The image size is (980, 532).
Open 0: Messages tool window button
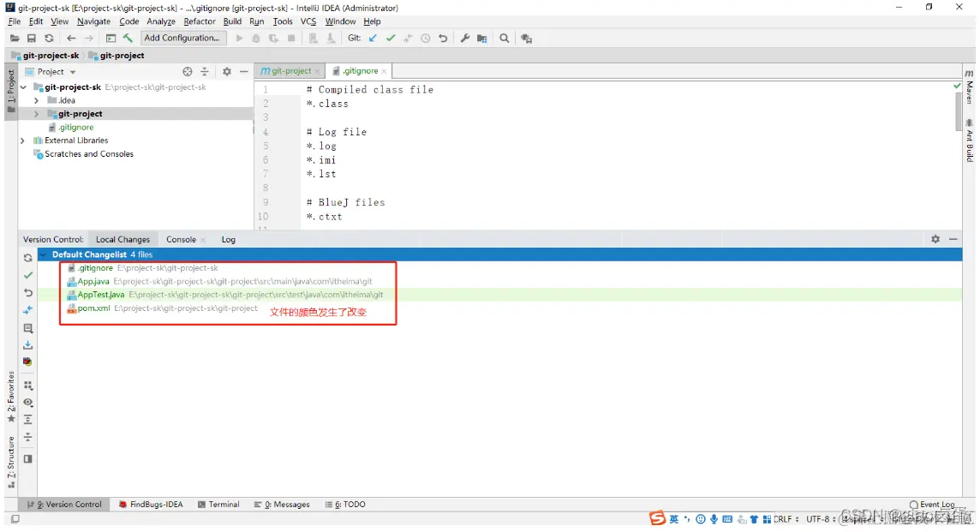tap(283, 505)
